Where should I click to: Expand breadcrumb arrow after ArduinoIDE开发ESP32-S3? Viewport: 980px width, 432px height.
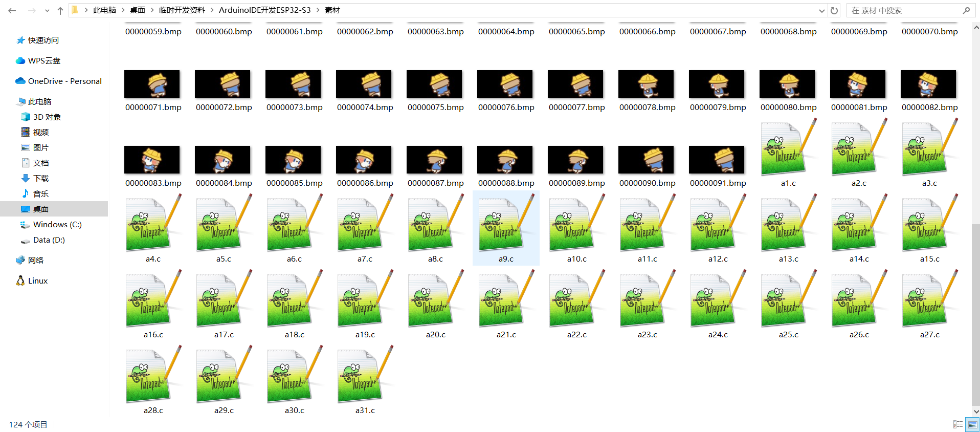(318, 10)
